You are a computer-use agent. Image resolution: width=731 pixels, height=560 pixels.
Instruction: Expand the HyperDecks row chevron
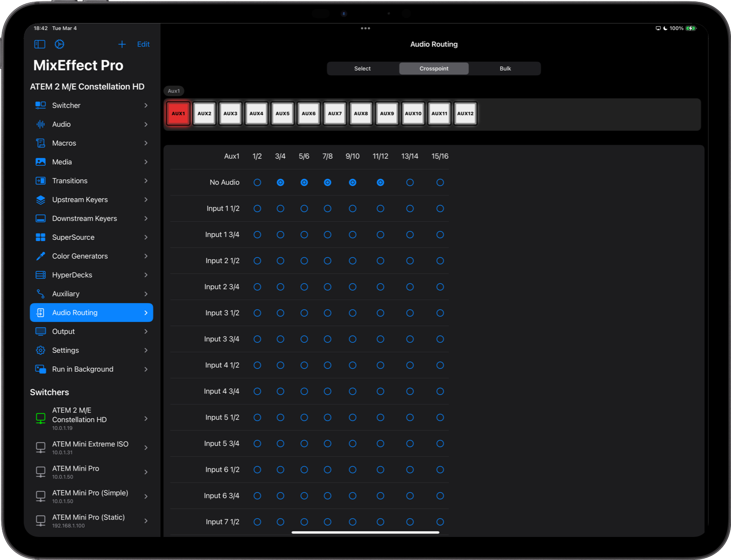[x=146, y=275]
